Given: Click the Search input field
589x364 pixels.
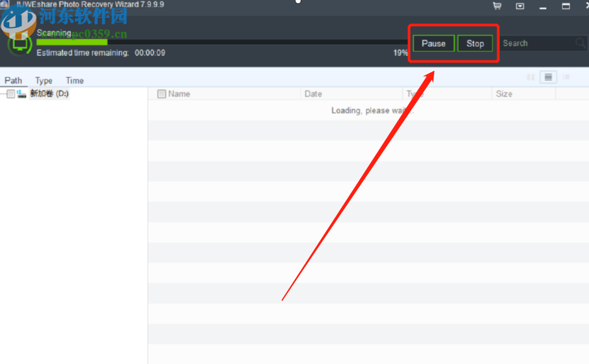Looking at the screenshot, I should [x=538, y=43].
